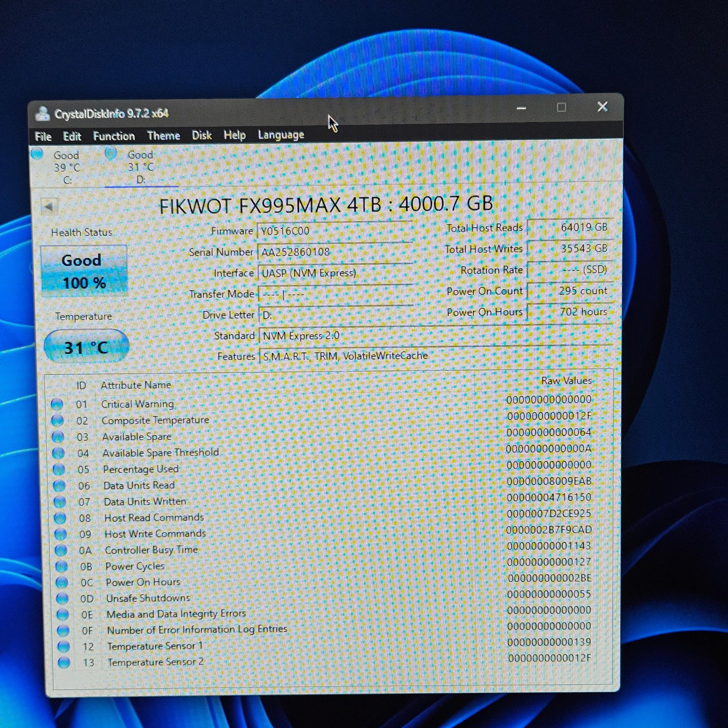Open the File menu
Image resolution: width=728 pixels, height=728 pixels.
[x=43, y=136]
